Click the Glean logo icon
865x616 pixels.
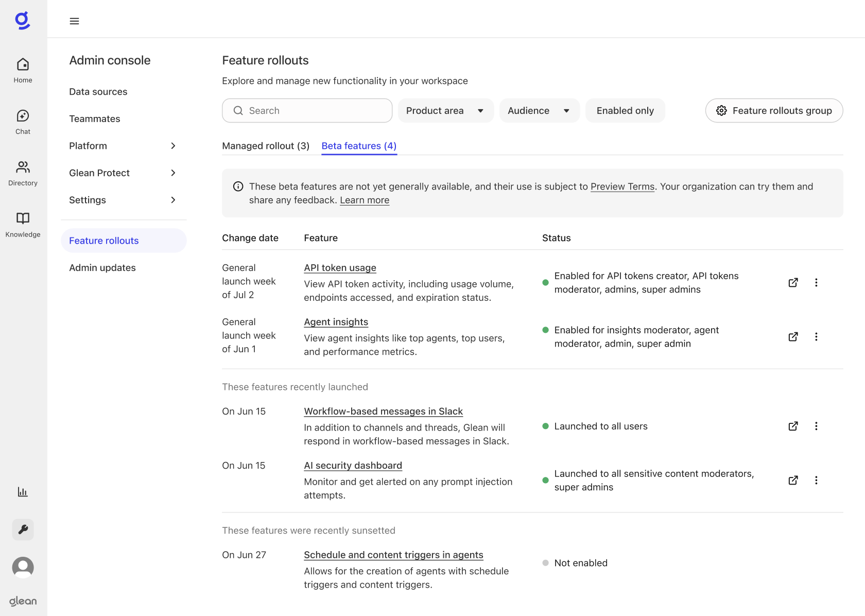point(23,21)
